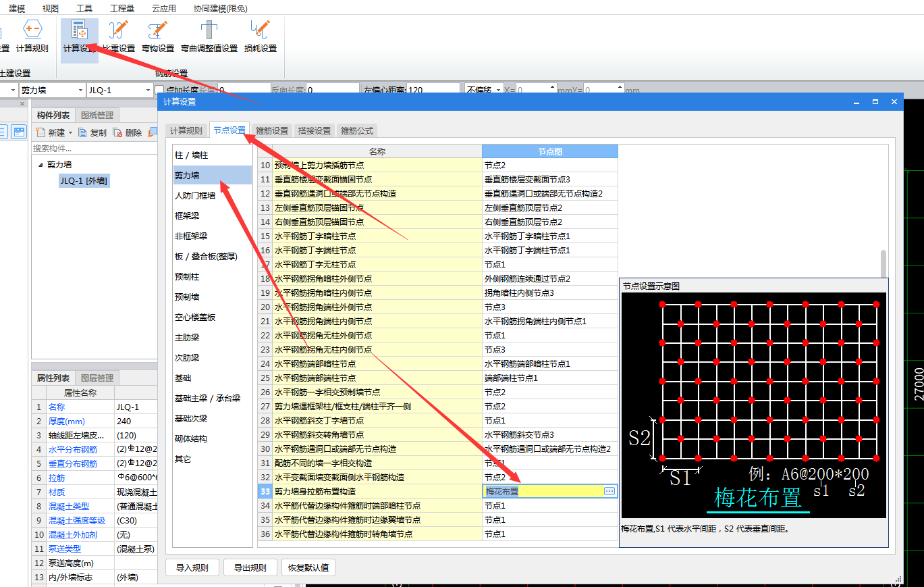
Task: Select 非框架梁 category
Action: 213,236
